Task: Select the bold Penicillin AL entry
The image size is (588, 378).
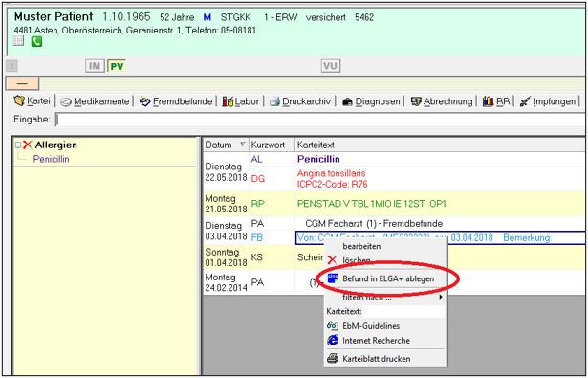Action: [318, 159]
